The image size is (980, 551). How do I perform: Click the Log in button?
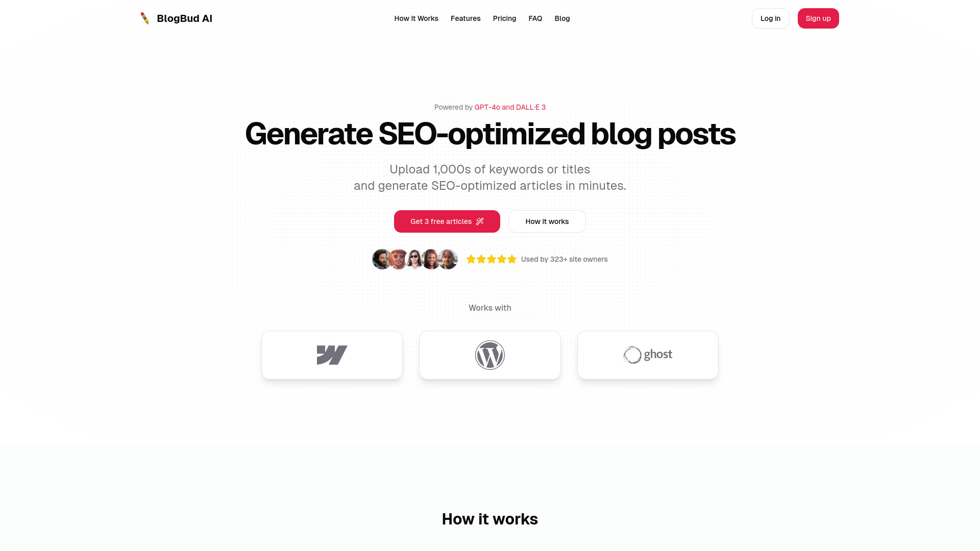(770, 18)
